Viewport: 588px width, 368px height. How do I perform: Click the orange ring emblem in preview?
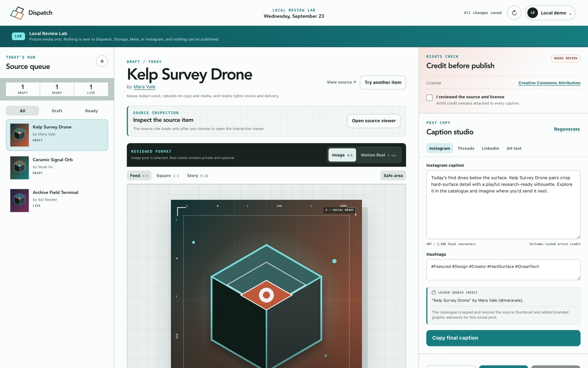[x=266, y=295]
